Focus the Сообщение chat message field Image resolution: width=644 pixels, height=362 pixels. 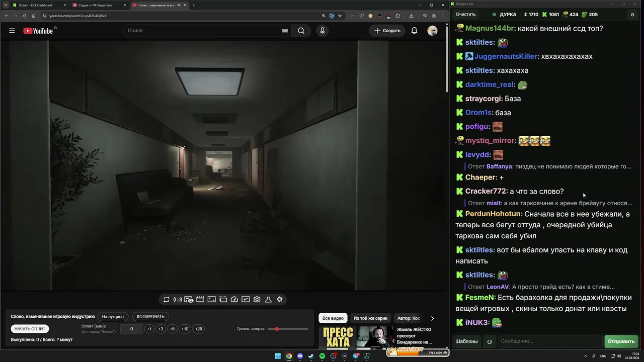coord(550,341)
